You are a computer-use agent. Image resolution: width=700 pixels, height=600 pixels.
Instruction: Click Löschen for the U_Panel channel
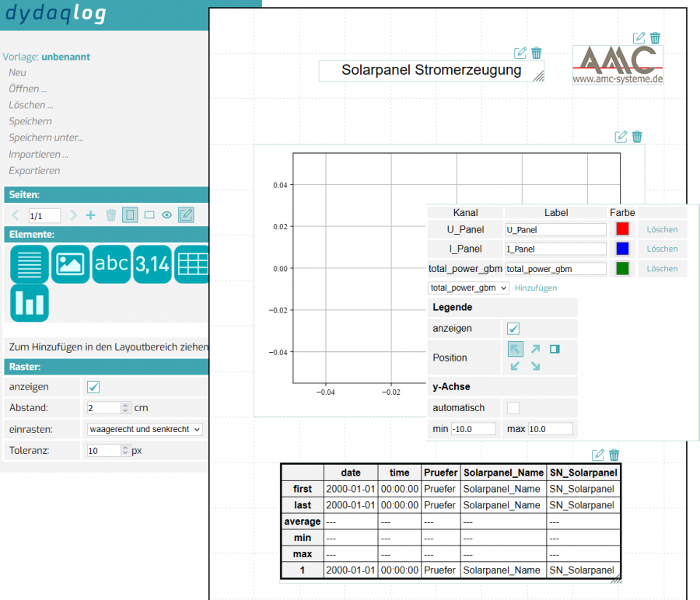click(662, 229)
